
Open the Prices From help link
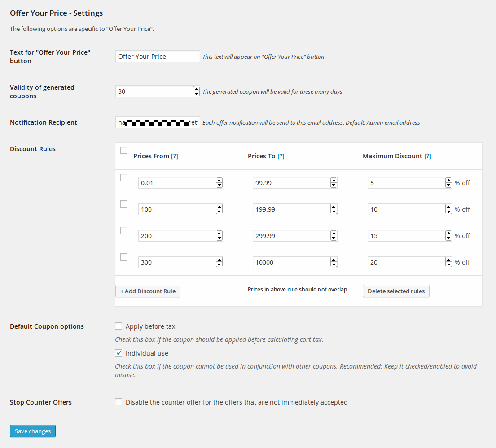(175, 156)
